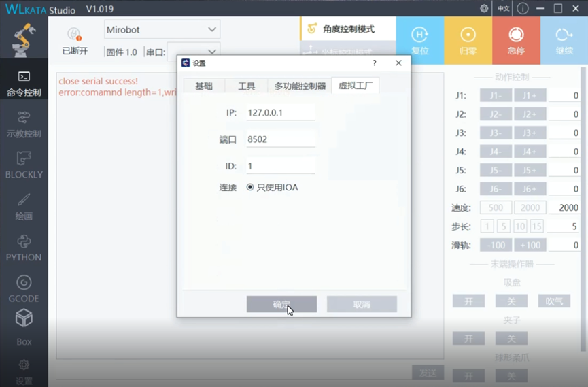Screen dimensions: 588x387
Task: Switch to the 工具 tab
Action: (x=246, y=86)
